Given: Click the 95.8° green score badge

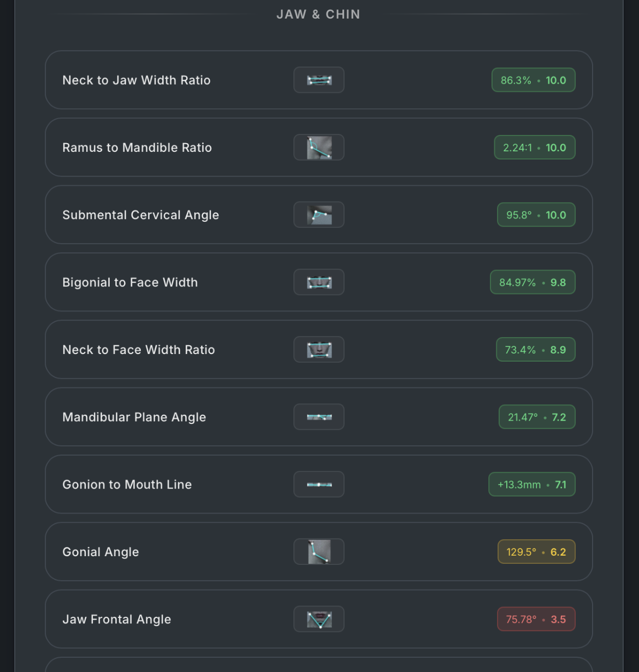Looking at the screenshot, I should tap(536, 215).
